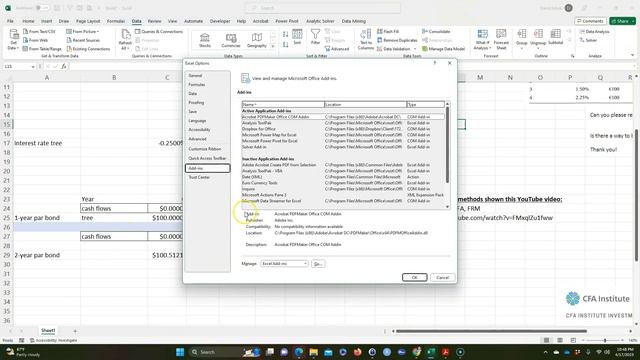Select Solver Add-in row
The height and width of the screenshot is (360, 640).
click(343, 147)
